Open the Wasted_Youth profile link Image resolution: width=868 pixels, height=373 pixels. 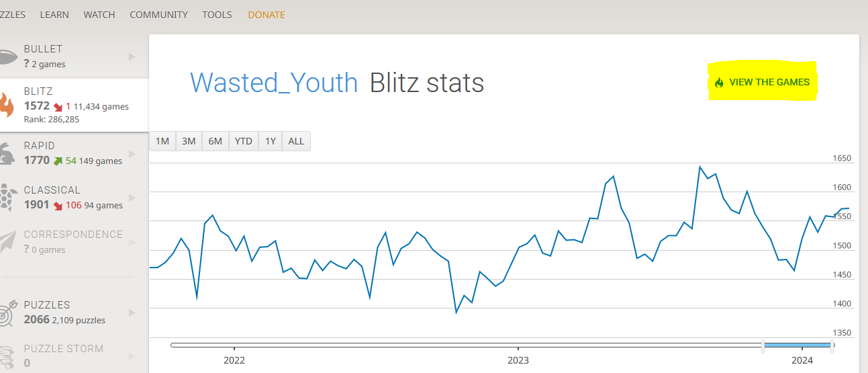[x=274, y=83]
